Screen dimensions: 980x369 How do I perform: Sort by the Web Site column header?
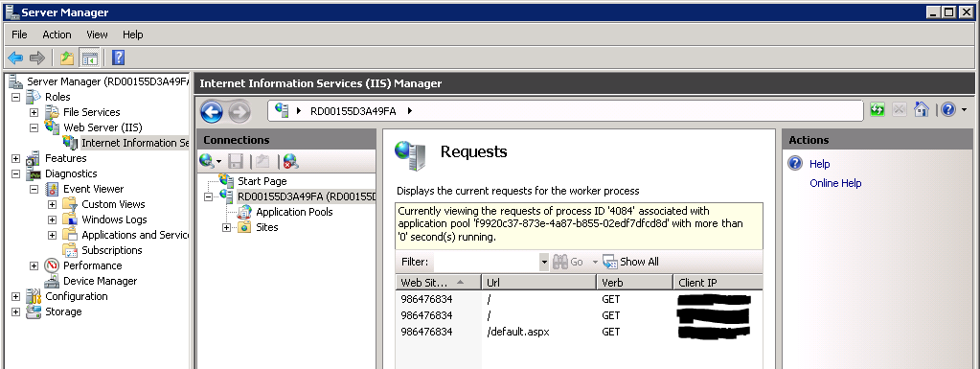click(x=438, y=283)
